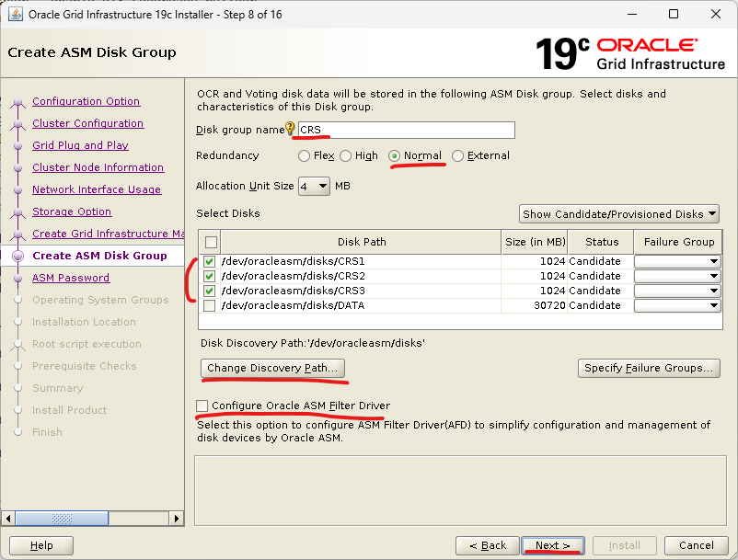Open Failure Group dropdown for CRS3
The width and height of the screenshot is (738, 560).
[677, 291]
